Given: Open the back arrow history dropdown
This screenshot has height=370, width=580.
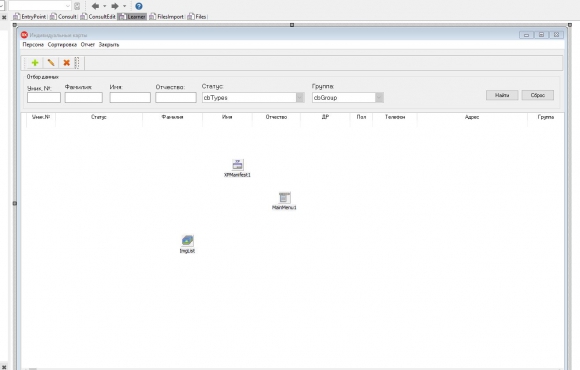Looking at the screenshot, I should [x=105, y=6].
